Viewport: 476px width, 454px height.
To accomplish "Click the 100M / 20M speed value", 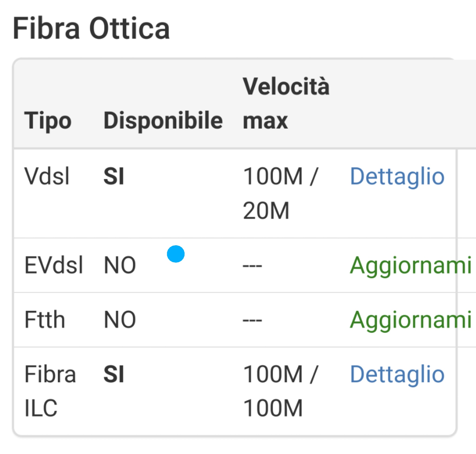I will 280,193.
